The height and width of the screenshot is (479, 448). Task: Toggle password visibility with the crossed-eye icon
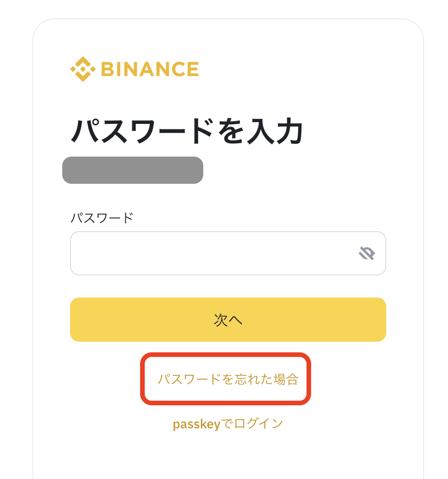tap(367, 253)
